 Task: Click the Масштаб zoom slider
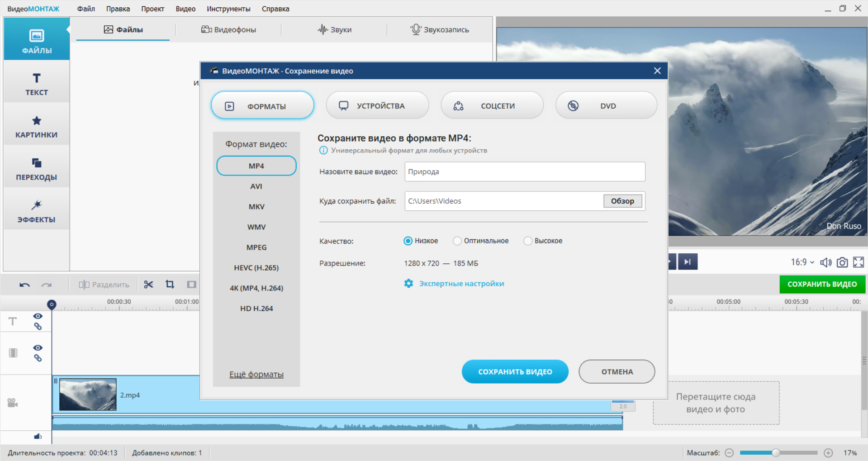[x=778, y=453]
